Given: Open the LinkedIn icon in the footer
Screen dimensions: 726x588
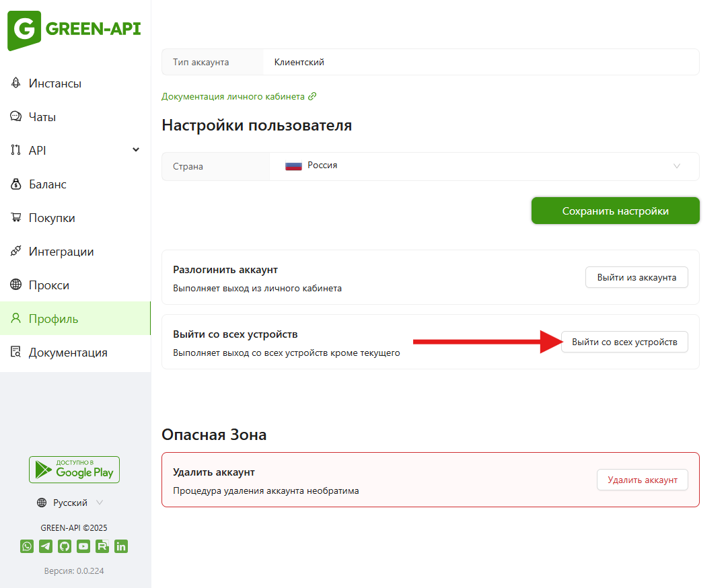Looking at the screenshot, I should point(121,546).
